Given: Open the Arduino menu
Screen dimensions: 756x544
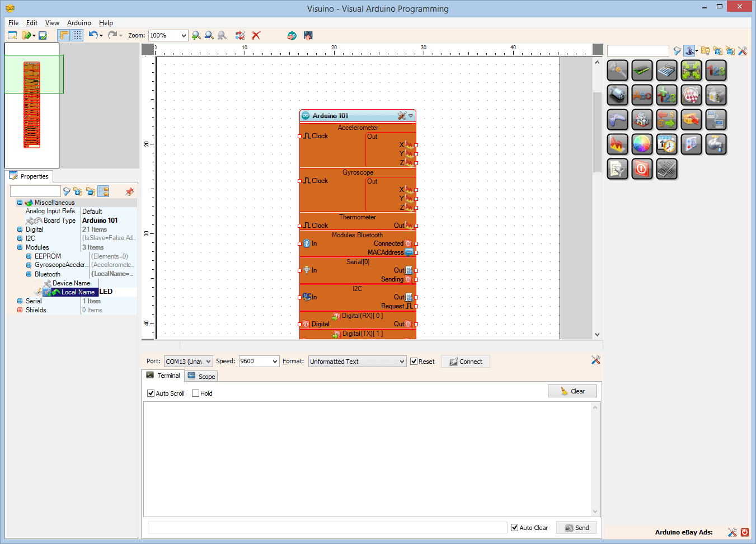Looking at the screenshot, I should pos(78,23).
